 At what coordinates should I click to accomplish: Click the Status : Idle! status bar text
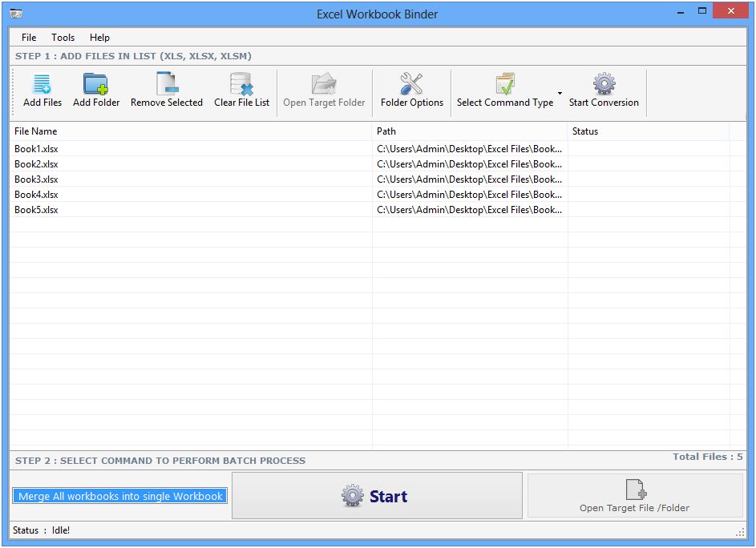41,530
